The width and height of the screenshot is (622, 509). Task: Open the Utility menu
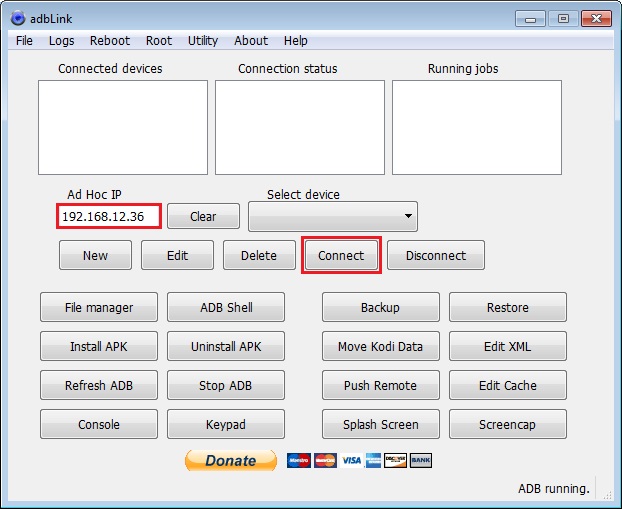pos(203,40)
